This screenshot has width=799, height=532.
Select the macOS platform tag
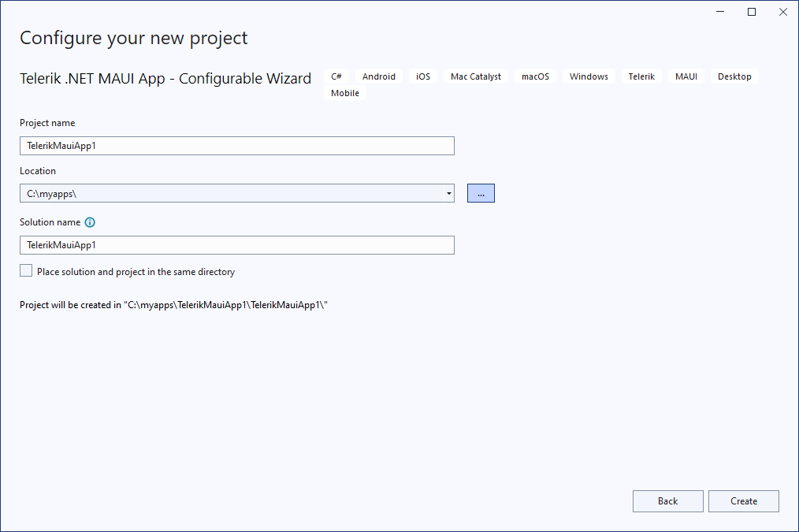click(535, 76)
